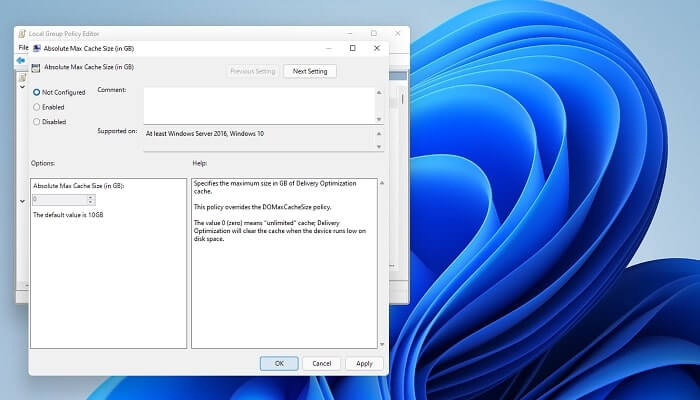Image resolution: width=700 pixels, height=400 pixels.
Task: Click the policy icon in the dialog title bar
Action: tap(37, 47)
